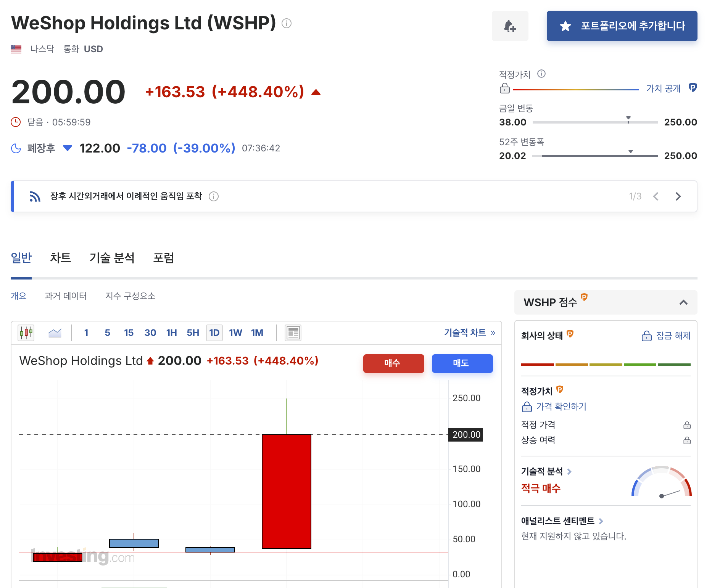The height and width of the screenshot is (588, 712).
Task: Click the Pro badge next to 가치 공개
Action: click(x=693, y=88)
